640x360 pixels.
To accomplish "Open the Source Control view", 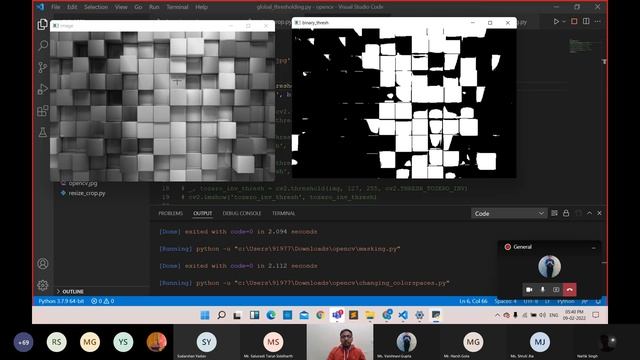I will click(42, 67).
